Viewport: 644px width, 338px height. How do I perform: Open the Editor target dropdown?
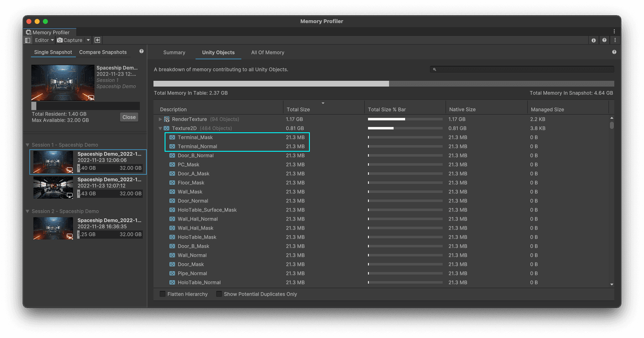[44, 40]
